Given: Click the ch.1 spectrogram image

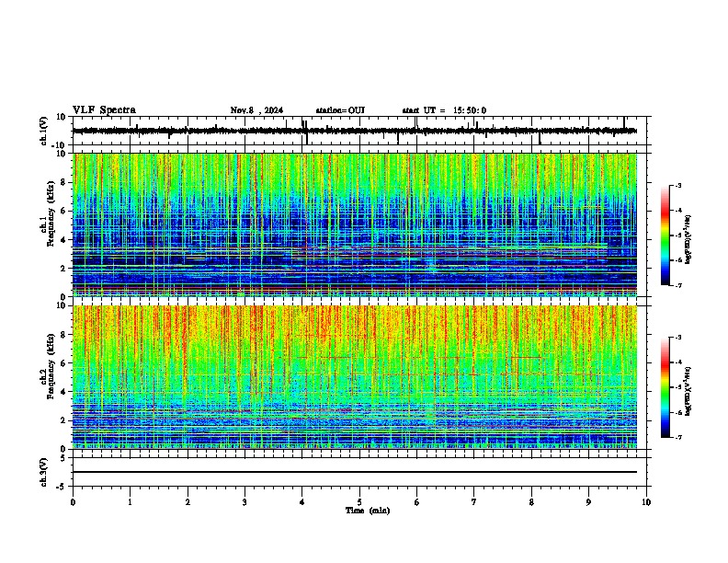Looking at the screenshot, I should click(355, 224).
